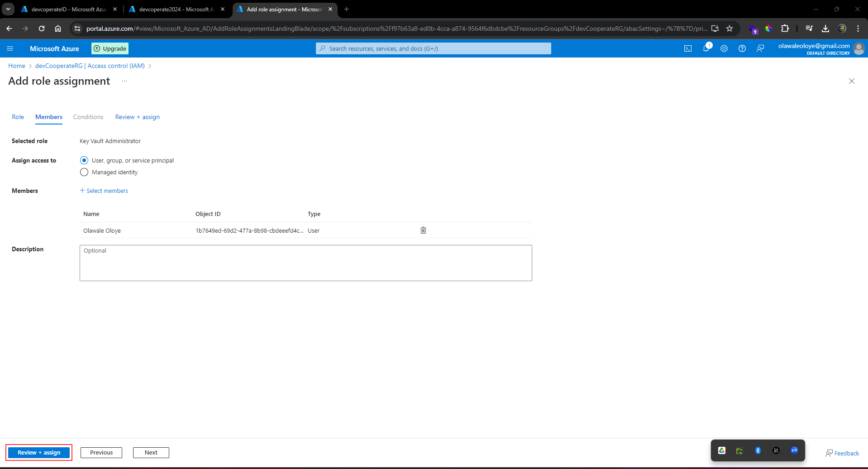Image resolution: width=868 pixels, height=469 pixels.
Task: Open a new browser tab
Action: (347, 9)
